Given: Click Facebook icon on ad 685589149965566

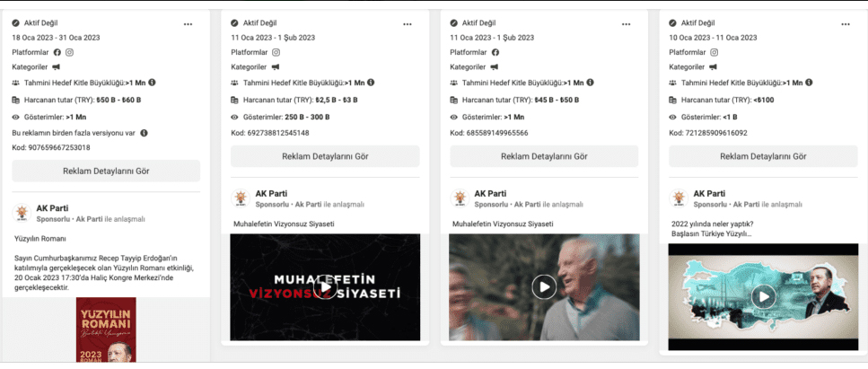Looking at the screenshot, I should point(495,53).
